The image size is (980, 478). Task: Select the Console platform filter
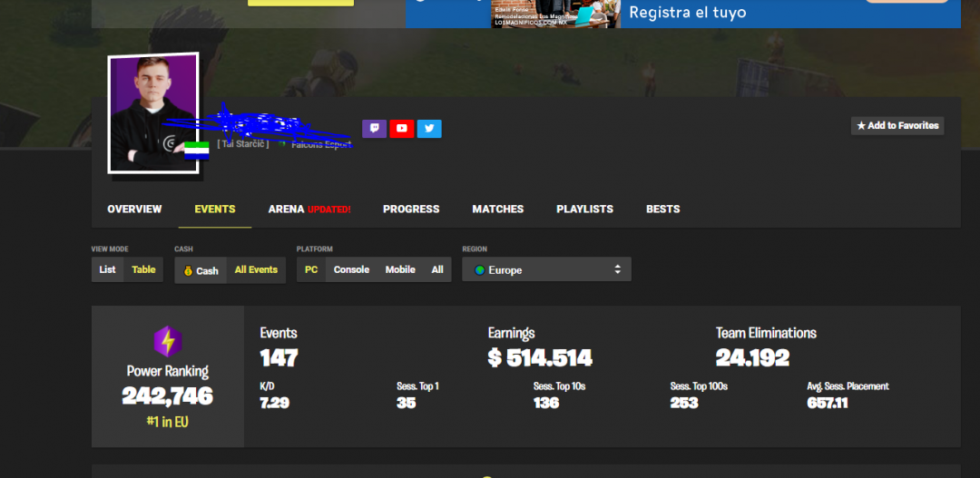click(x=351, y=269)
